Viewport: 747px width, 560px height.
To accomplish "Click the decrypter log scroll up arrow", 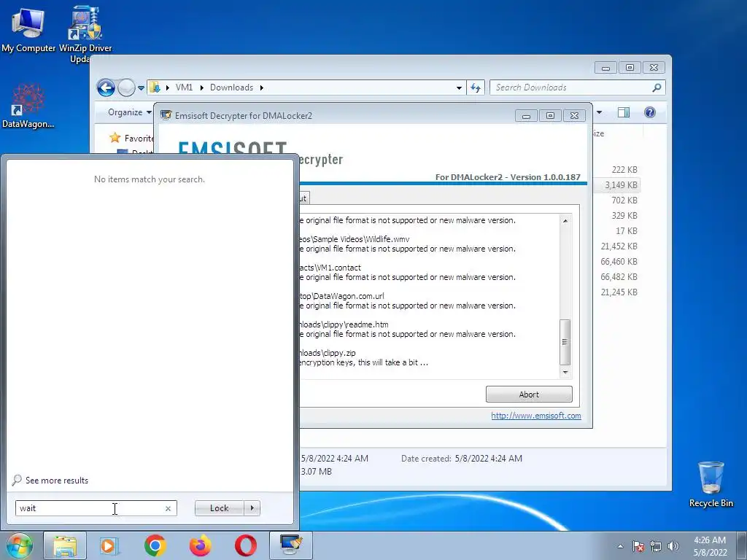I will click(565, 220).
